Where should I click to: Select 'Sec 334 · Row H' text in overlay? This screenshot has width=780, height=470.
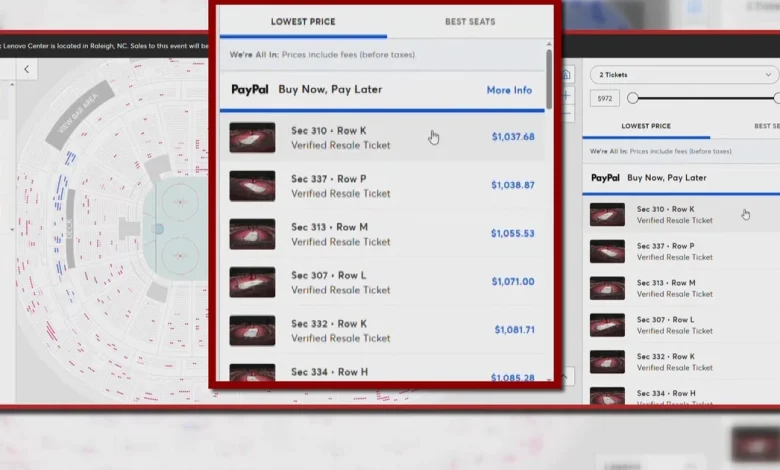pos(329,372)
